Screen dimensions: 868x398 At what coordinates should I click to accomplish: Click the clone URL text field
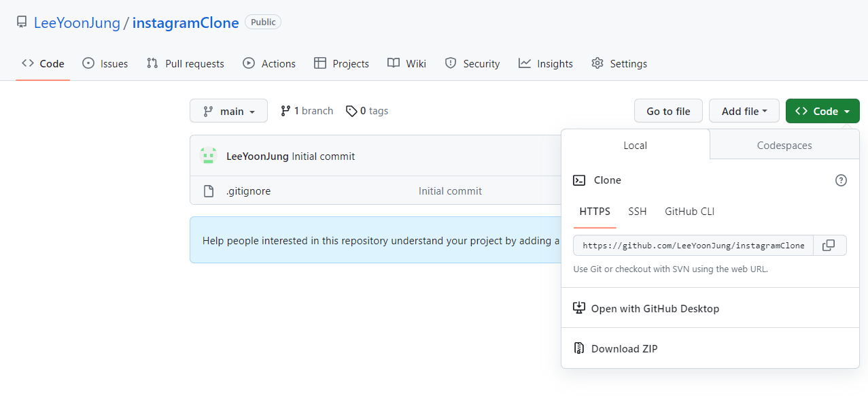pos(693,245)
